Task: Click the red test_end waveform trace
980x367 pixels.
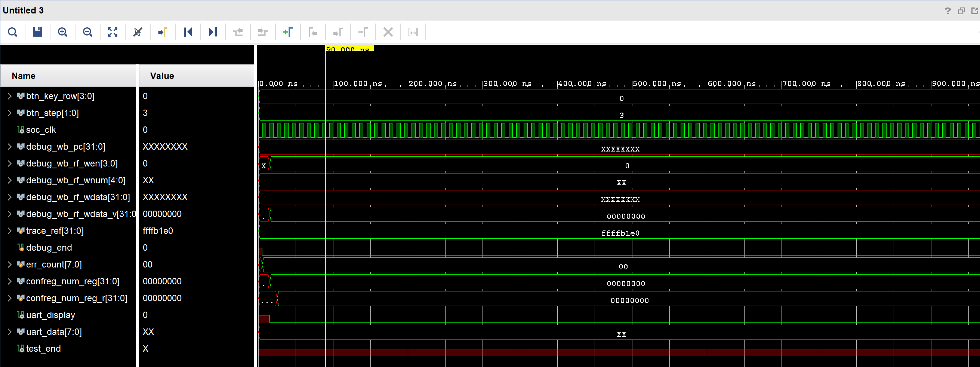Action: pos(619,352)
